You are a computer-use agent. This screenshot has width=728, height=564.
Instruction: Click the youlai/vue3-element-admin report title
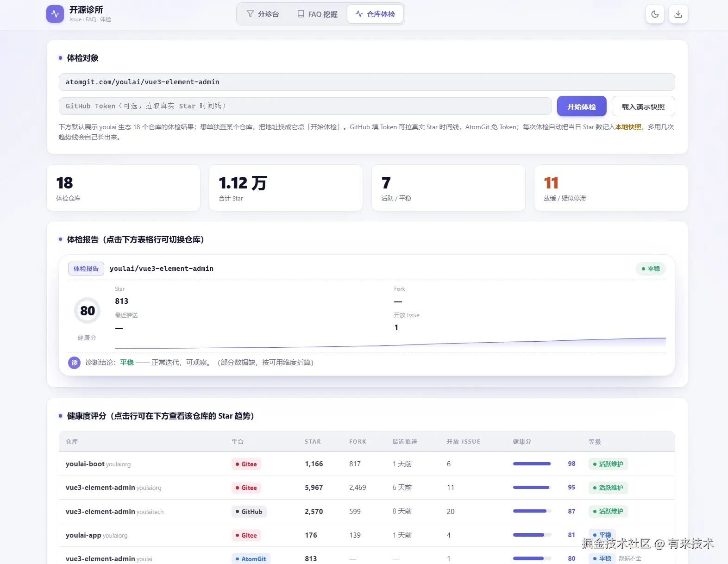click(x=162, y=269)
